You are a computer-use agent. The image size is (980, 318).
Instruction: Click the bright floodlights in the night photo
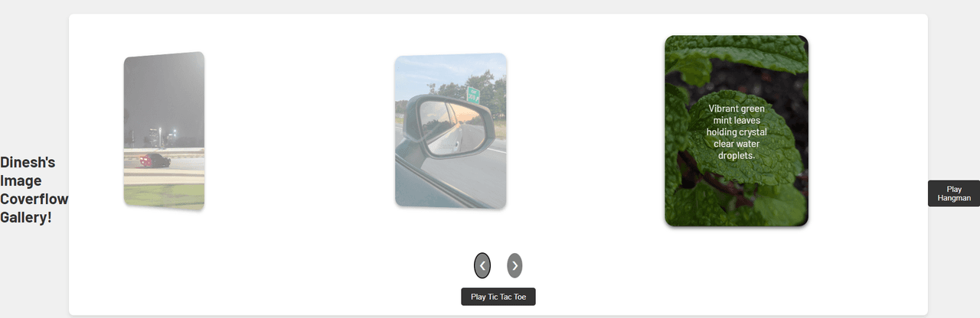click(163, 133)
